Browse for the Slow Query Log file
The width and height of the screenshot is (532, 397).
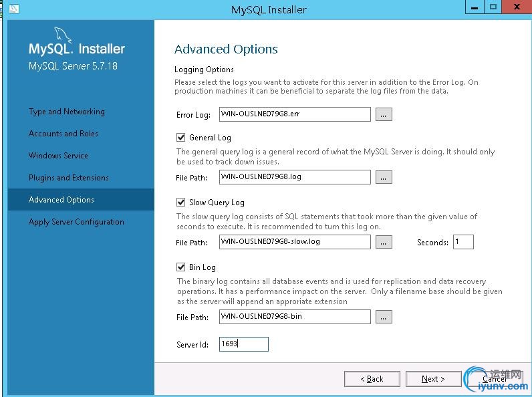click(x=384, y=242)
